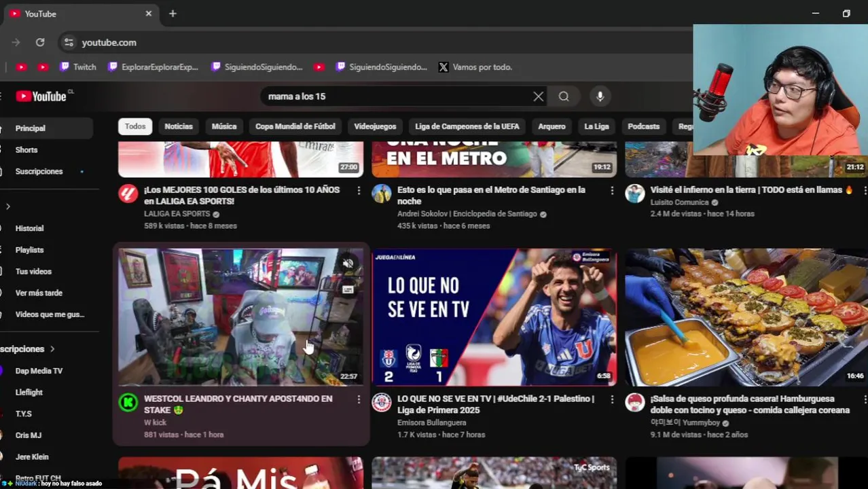
Task: Toggle captions on WESTCOL preview thumbnail
Action: [x=348, y=289]
